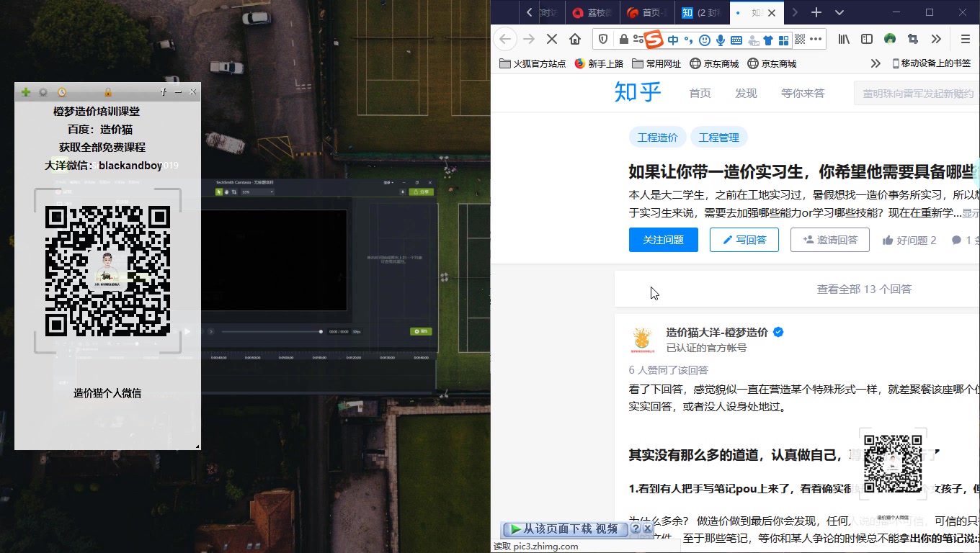Screen dimensions: 980x553
Task: Click the author's orange avatar logo
Action: (x=641, y=339)
